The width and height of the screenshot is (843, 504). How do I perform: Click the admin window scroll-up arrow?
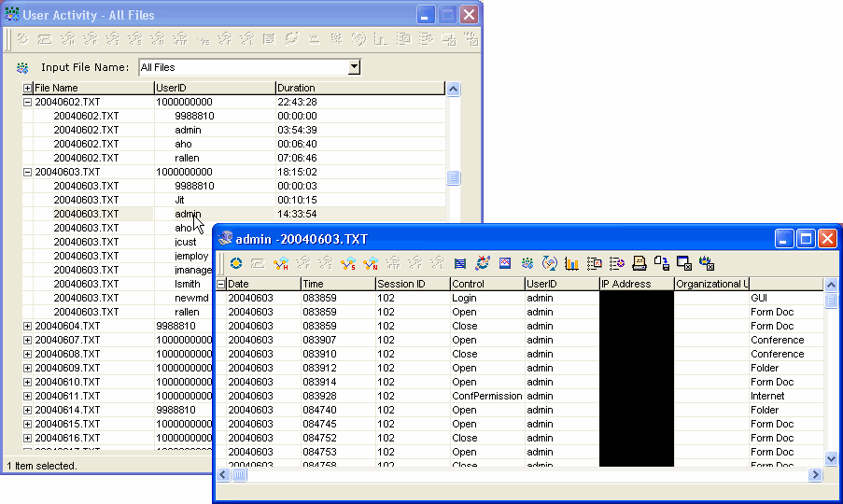831,285
